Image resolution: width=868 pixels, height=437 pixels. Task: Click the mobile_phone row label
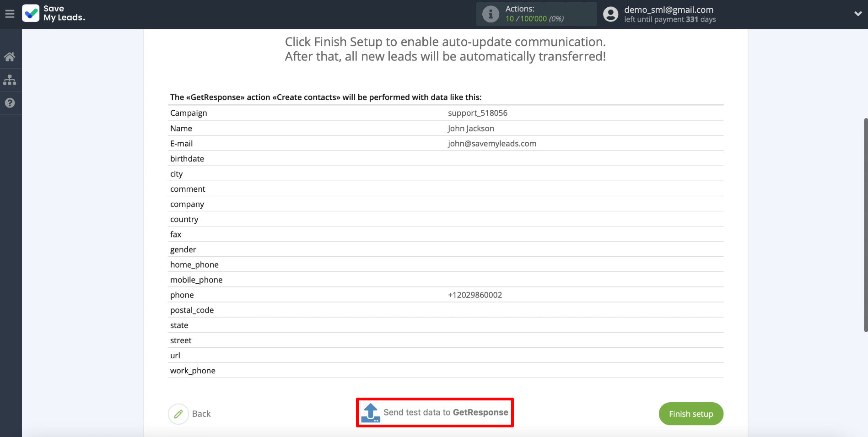point(196,280)
